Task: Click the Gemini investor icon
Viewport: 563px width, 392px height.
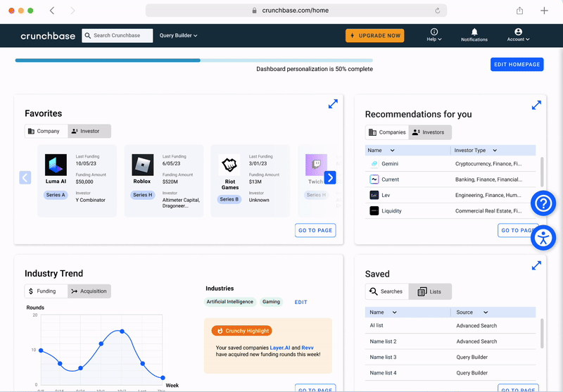Action: click(374, 164)
